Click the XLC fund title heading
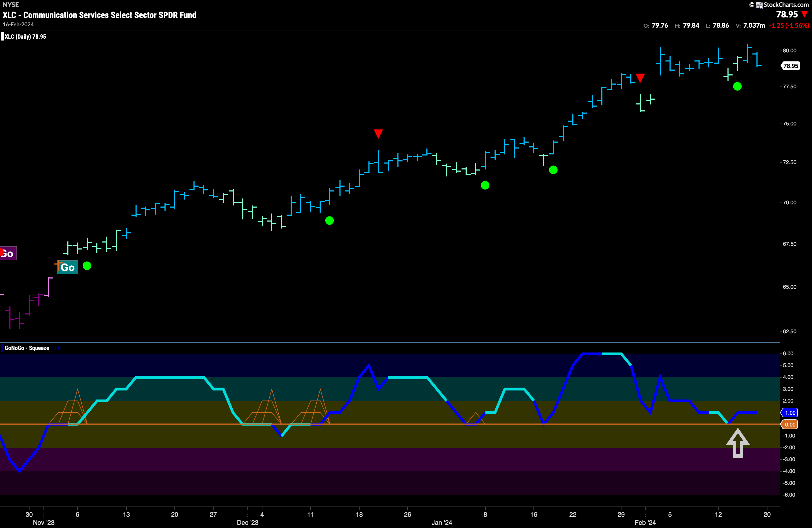This screenshot has height=528, width=812. (x=100, y=15)
